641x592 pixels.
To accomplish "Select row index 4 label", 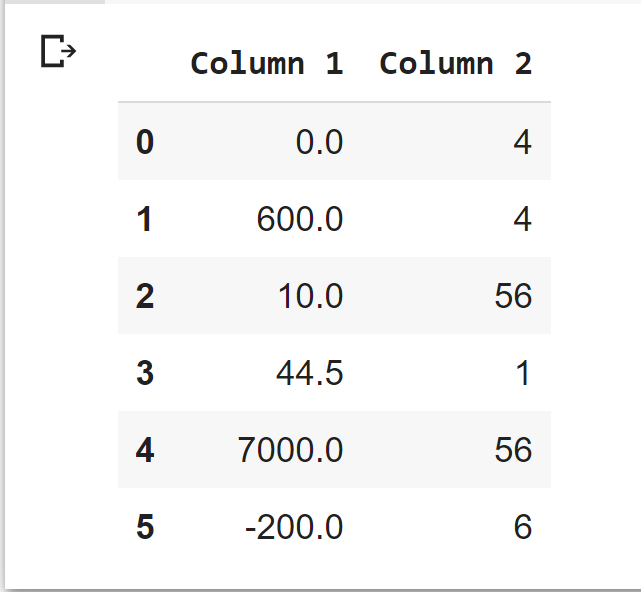I will coord(145,450).
